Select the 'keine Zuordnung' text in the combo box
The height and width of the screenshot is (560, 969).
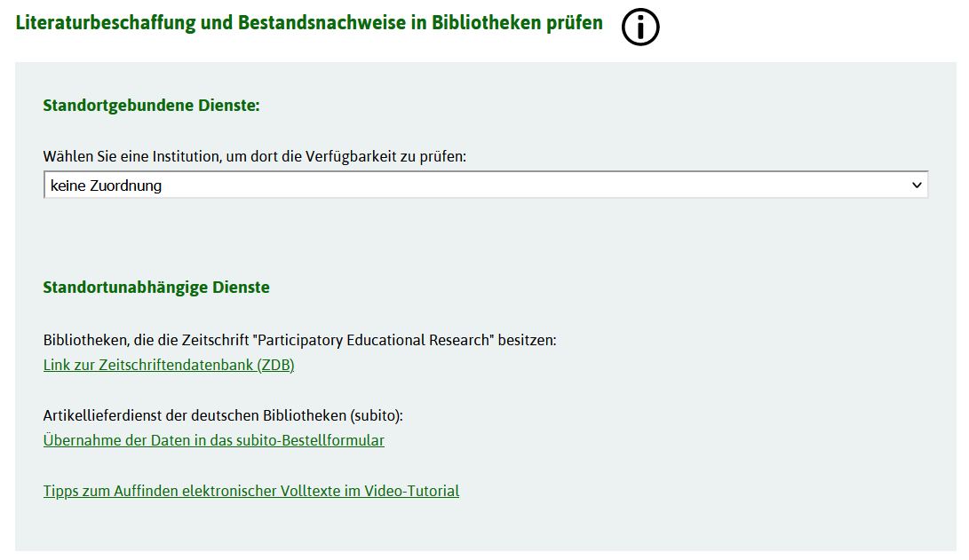(x=107, y=185)
